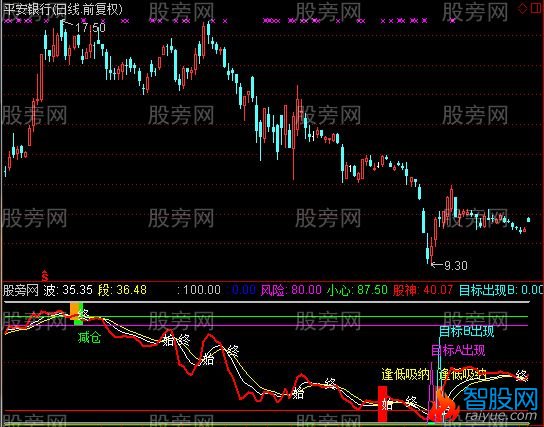Image resolution: width=544 pixels, height=427 pixels.
Task: Click the green 减仓 annotation
Action: coord(90,338)
